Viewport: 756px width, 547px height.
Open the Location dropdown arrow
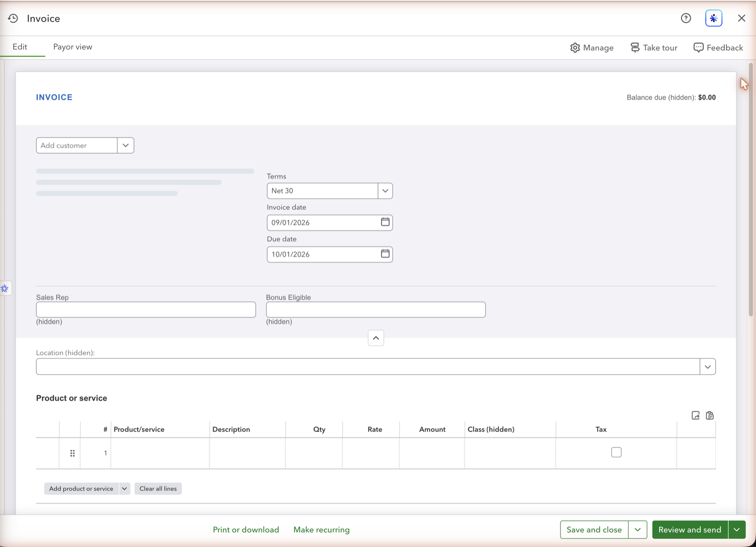point(708,367)
